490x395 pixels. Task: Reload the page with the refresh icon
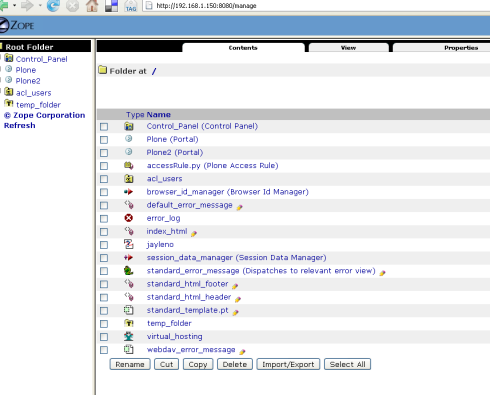(x=53, y=5)
